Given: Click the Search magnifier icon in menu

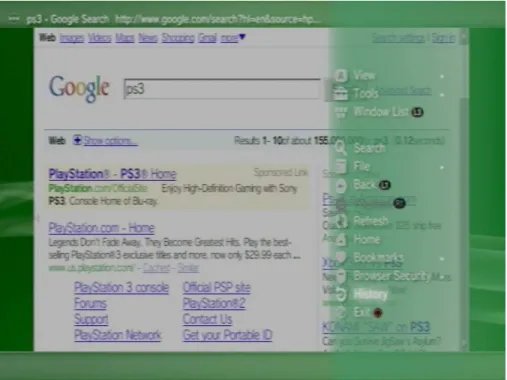Looking at the screenshot, I should tap(341, 148).
